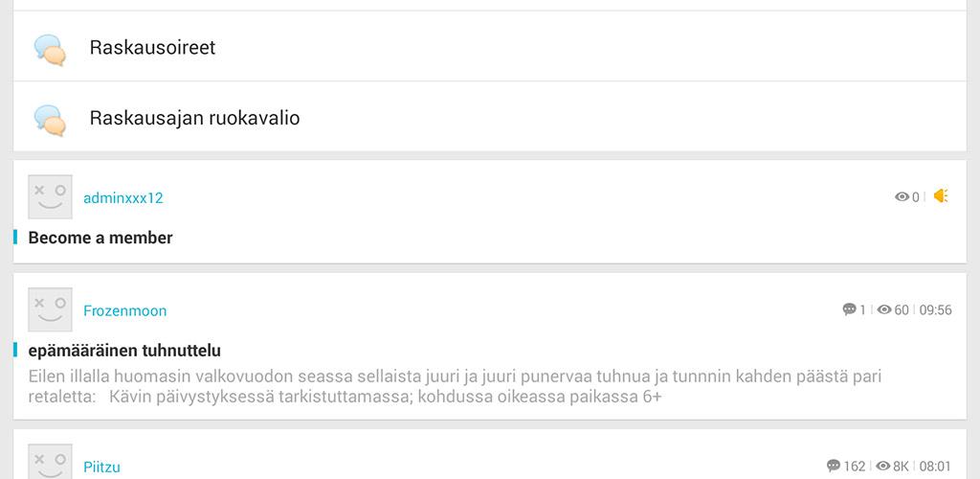Click the views eye icon on Frozenmoon's post
Viewport: 980px width, 479px height.
pos(884,309)
